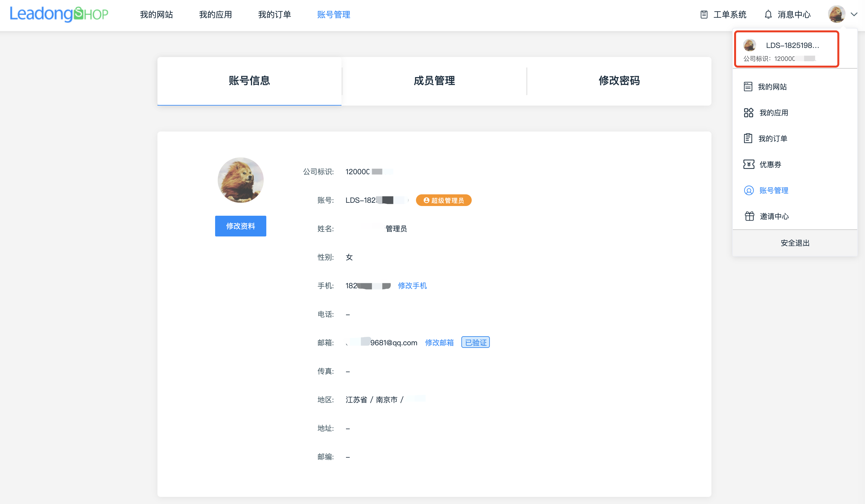This screenshot has width=865, height=504.
Task: Open the 消息中心 notification bell
Action: pos(787,14)
